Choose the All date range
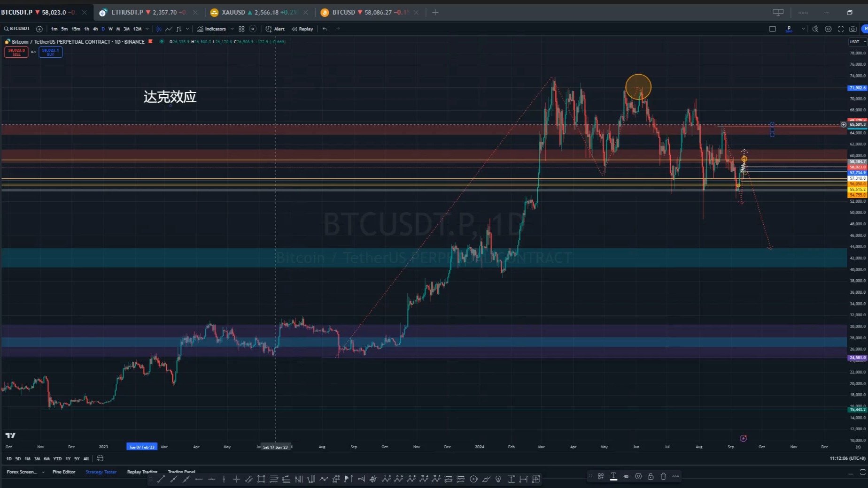 (x=86, y=459)
